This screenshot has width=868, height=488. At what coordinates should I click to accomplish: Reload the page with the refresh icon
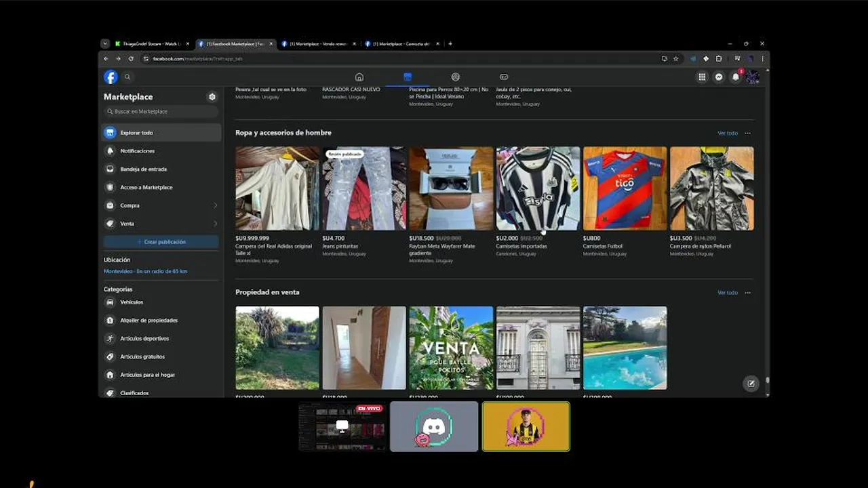pyautogui.click(x=131, y=59)
